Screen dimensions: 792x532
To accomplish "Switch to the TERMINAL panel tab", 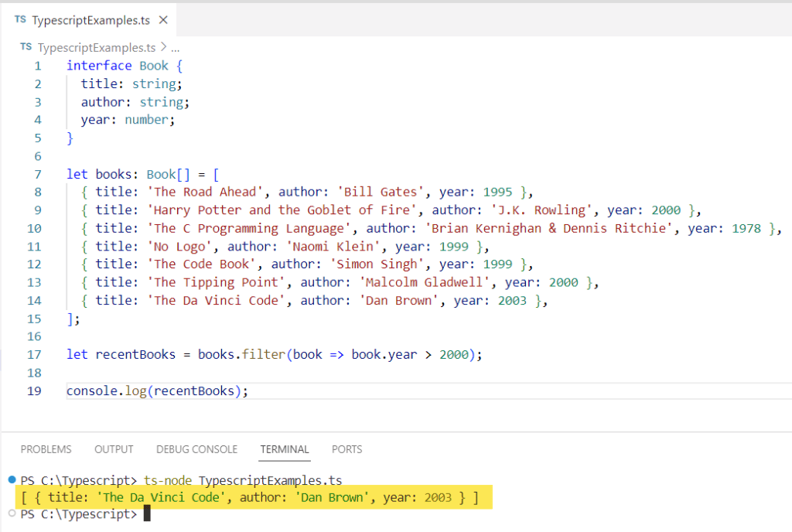I will point(285,449).
